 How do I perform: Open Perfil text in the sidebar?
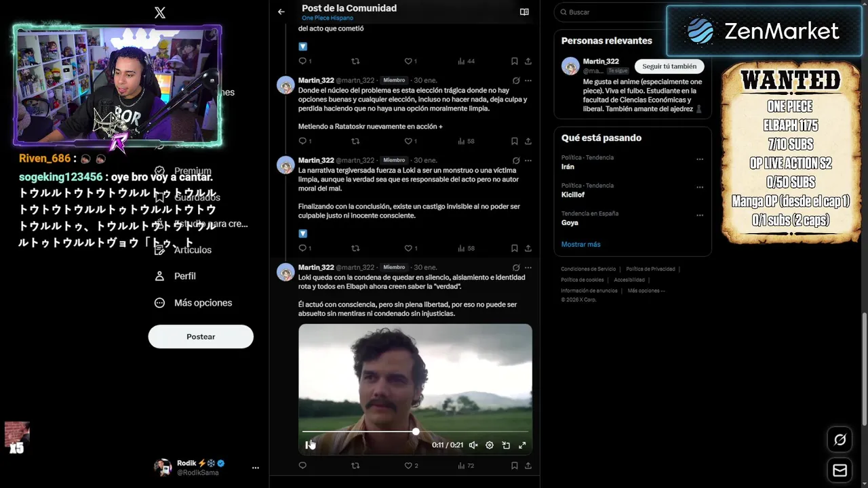pyautogui.click(x=185, y=276)
